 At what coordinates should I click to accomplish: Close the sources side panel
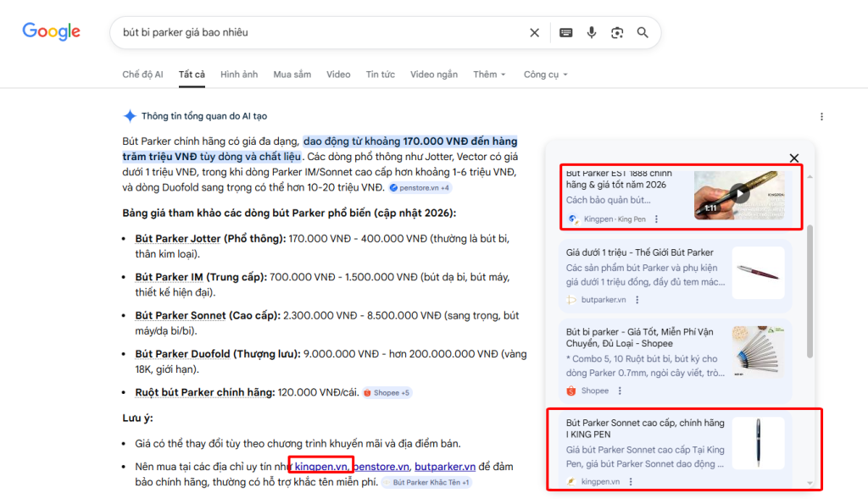794,158
